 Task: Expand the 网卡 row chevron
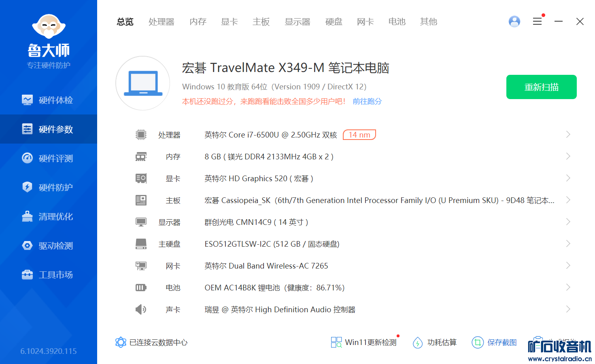(568, 265)
